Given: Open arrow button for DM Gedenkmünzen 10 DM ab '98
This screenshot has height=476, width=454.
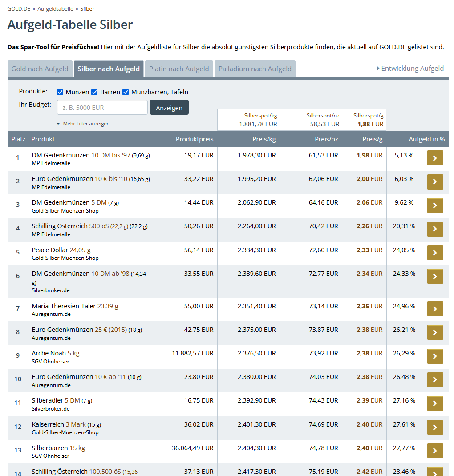Looking at the screenshot, I should [435, 276].
